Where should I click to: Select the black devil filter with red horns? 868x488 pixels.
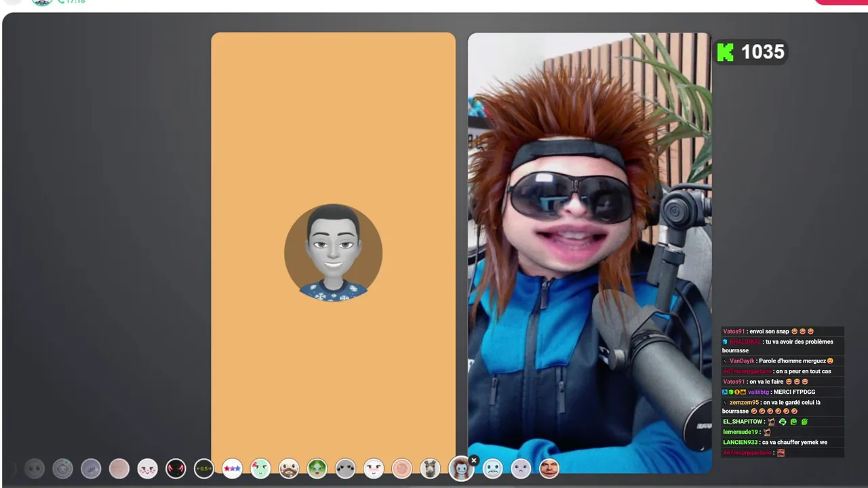pyautogui.click(x=176, y=468)
